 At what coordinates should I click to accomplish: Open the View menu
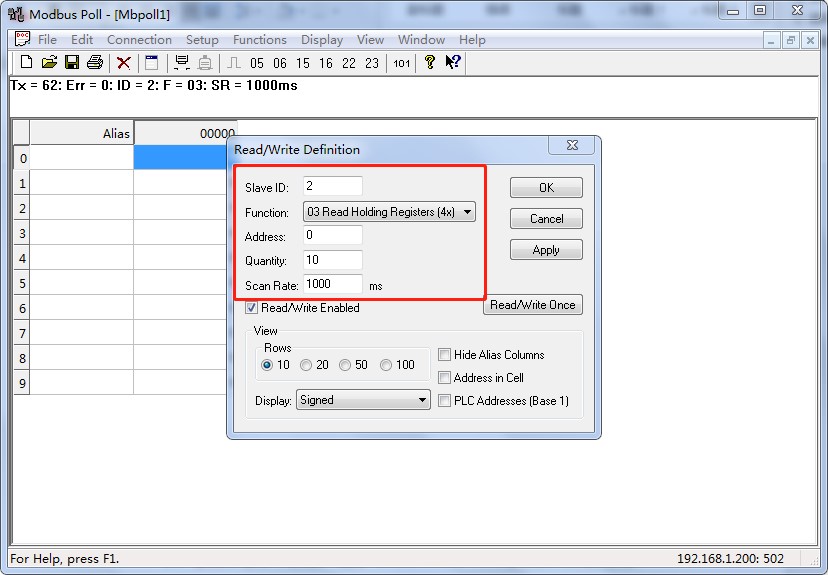[x=370, y=40]
